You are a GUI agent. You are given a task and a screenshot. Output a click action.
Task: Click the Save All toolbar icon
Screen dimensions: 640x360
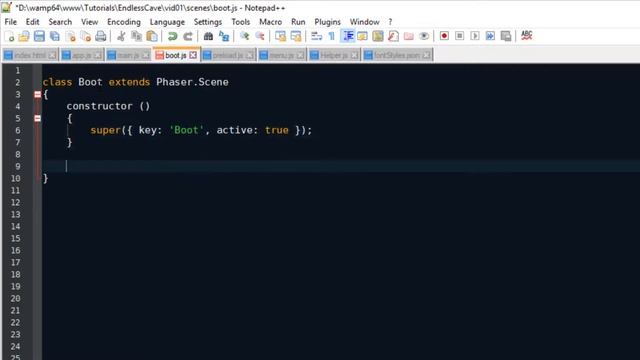coord(55,36)
